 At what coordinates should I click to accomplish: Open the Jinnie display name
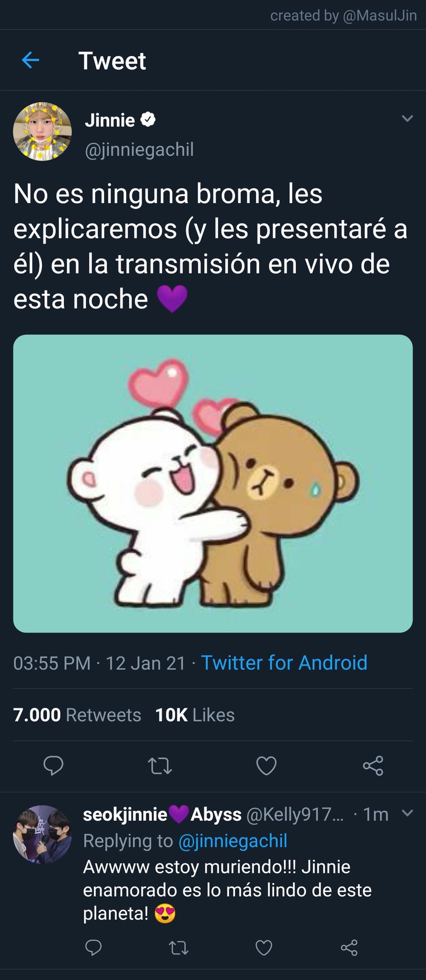[x=110, y=120]
